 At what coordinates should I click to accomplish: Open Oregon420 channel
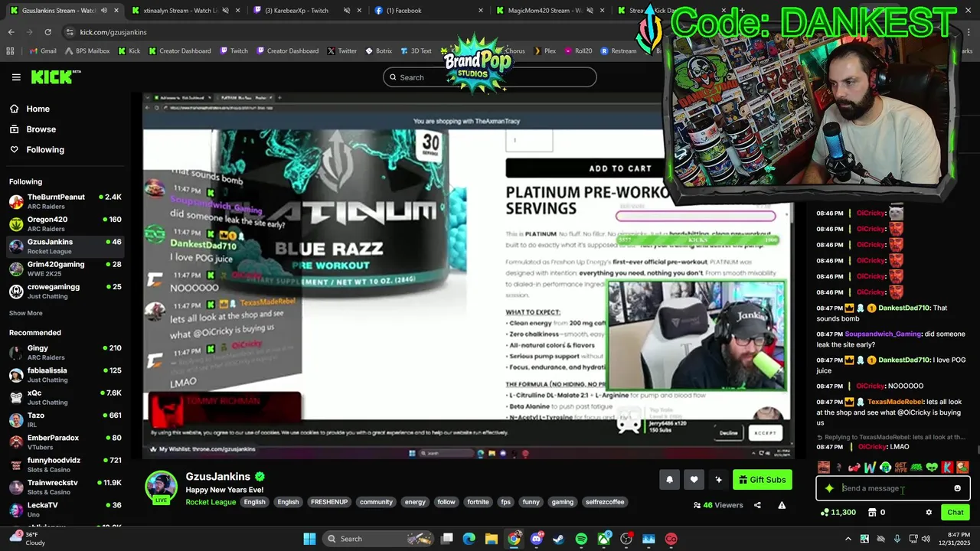tap(65, 224)
